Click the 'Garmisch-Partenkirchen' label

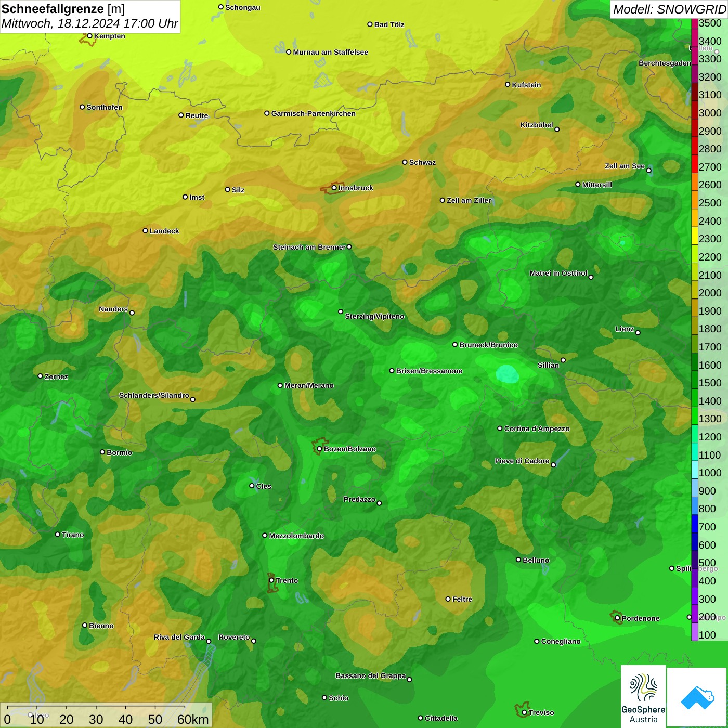(314, 113)
